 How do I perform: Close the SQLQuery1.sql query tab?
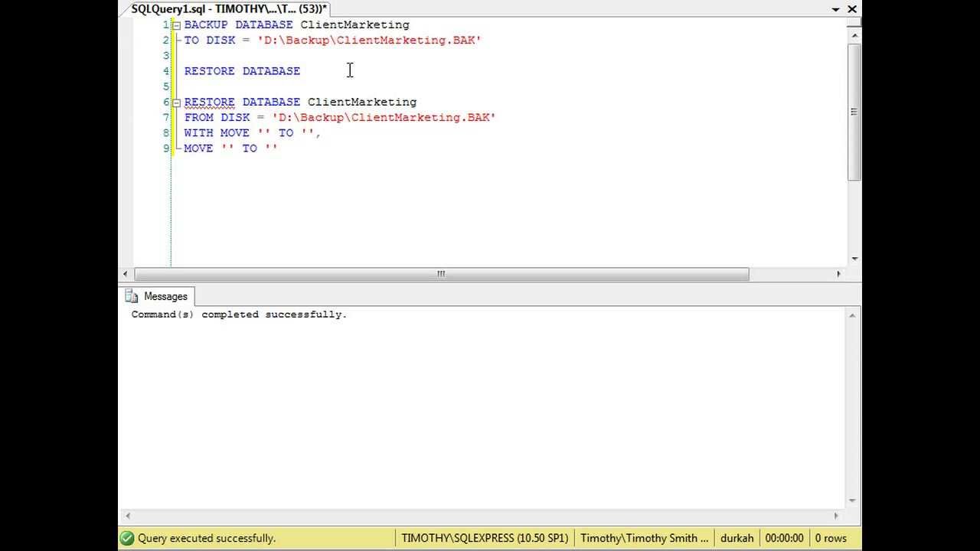[x=852, y=9]
